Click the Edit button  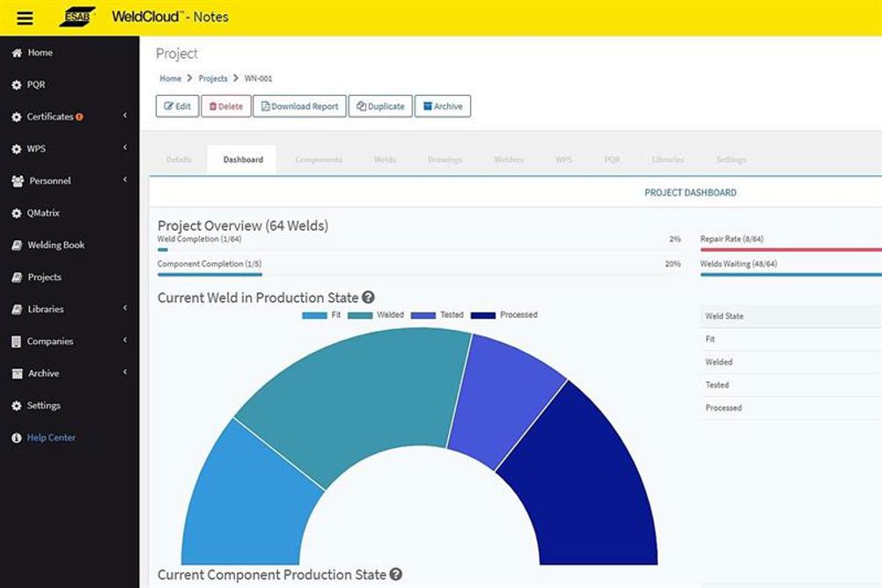[177, 107]
